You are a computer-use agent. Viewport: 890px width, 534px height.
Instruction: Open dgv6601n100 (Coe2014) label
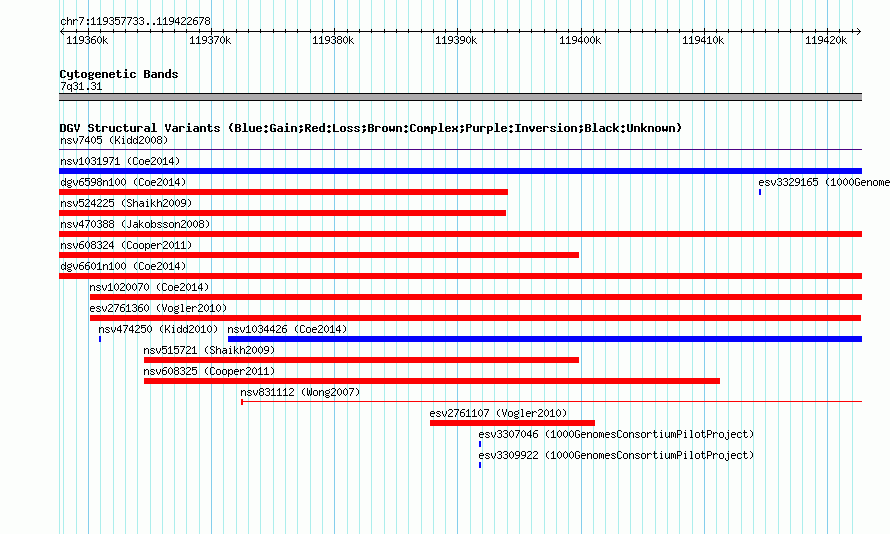(x=123, y=266)
